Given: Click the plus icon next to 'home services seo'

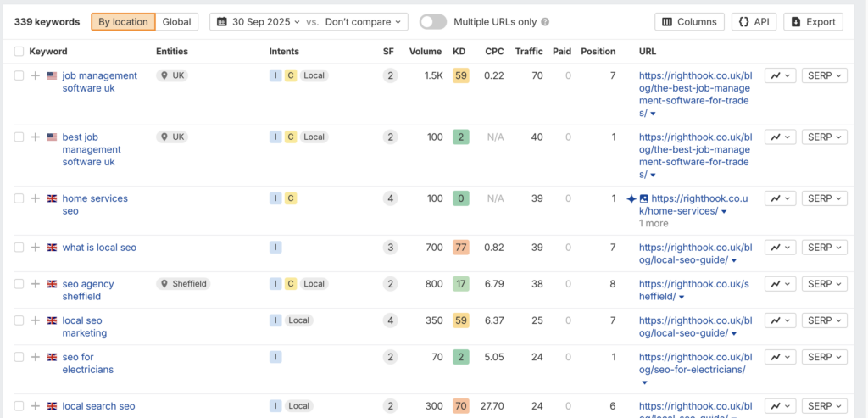Looking at the screenshot, I should (36, 198).
